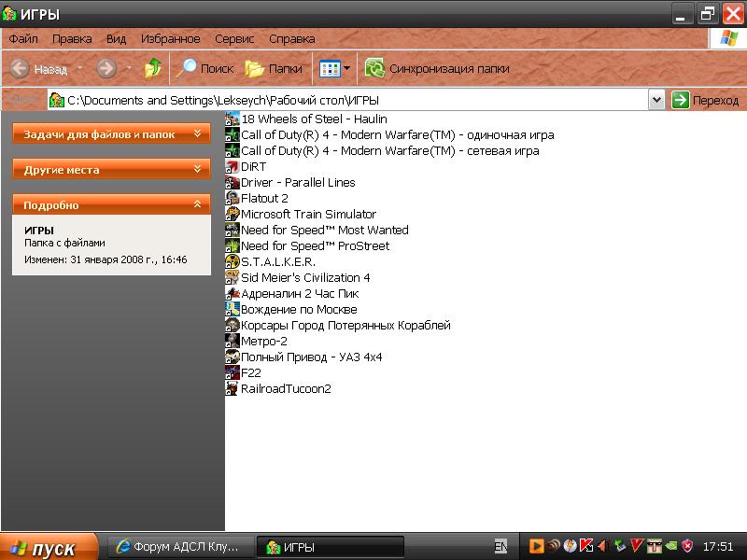Click 'Корсары Город Потерянных Кораблей' file name

pyautogui.click(x=345, y=325)
